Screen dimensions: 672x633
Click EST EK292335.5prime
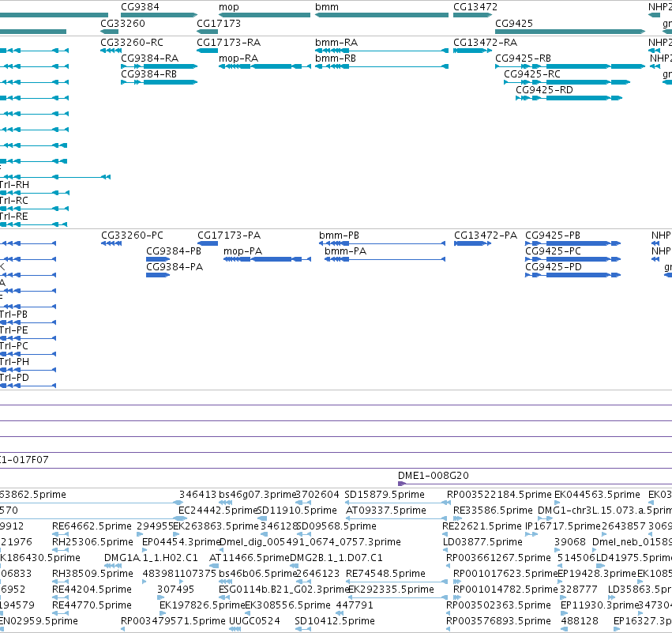[398, 597]
